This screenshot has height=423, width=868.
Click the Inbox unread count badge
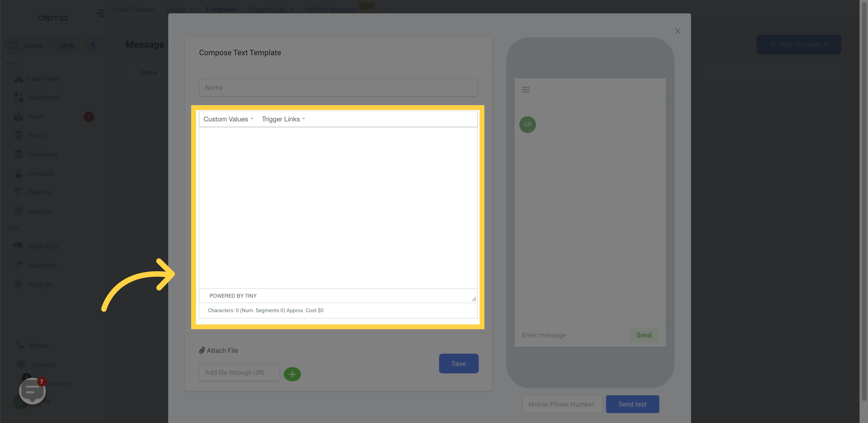[x=89, y=117]
